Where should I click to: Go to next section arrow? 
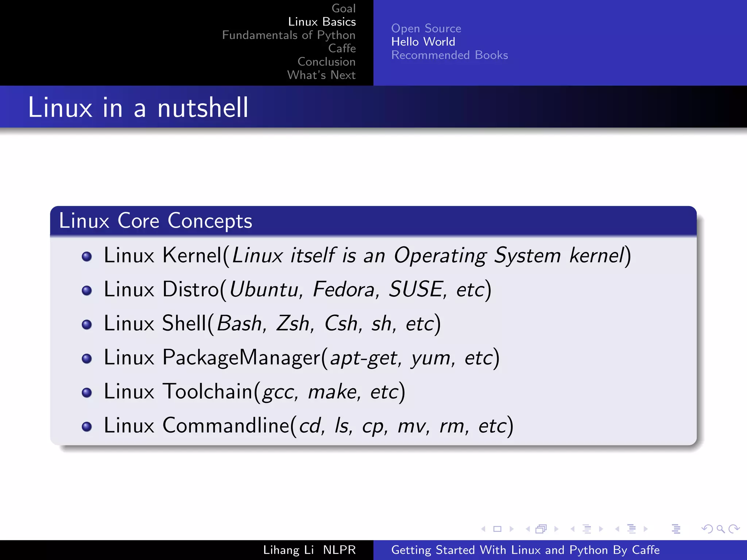pos(646,529)
